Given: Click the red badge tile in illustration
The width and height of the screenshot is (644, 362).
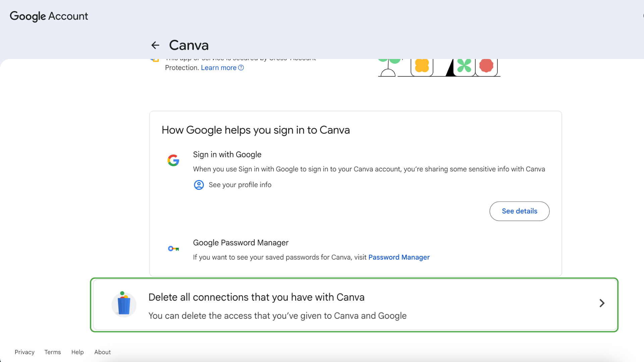Looking at the screenshot, I should pos(486,66).
